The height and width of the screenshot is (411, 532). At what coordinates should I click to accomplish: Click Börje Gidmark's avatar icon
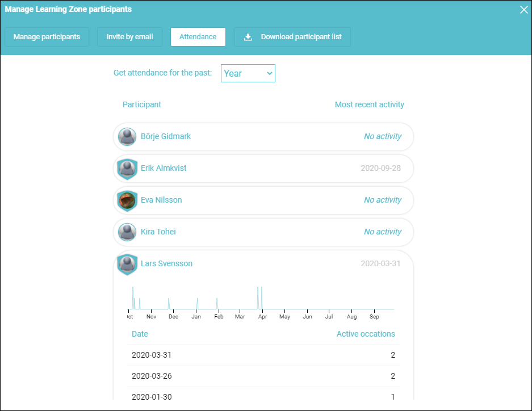(x=127, y=137)
